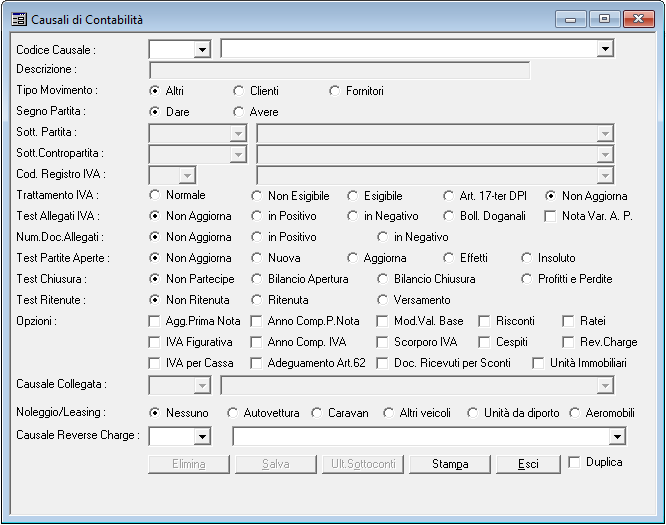Image resolution: width=666 pixels, height=525 pixels.
Task: Expand the Causale Reverse Charge description list
Action: coord(617,436)
